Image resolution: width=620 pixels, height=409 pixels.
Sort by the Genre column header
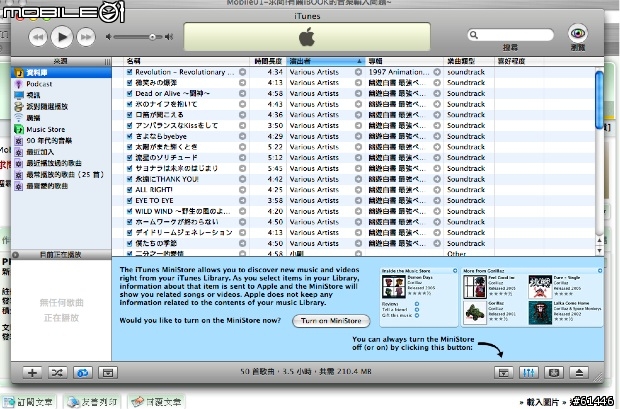click(469, 61)
